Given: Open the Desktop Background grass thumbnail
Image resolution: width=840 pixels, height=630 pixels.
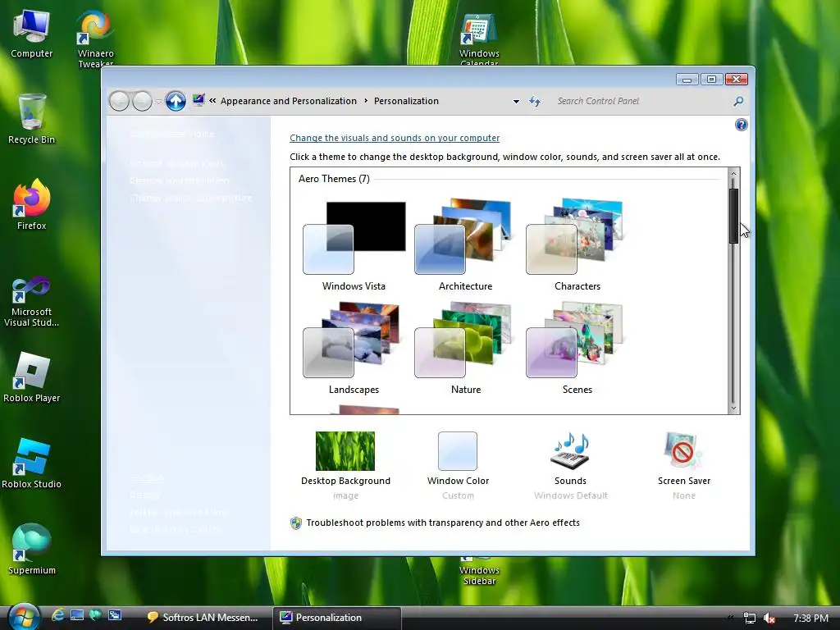Looking at the screenshot, I should tap(345, 451).
